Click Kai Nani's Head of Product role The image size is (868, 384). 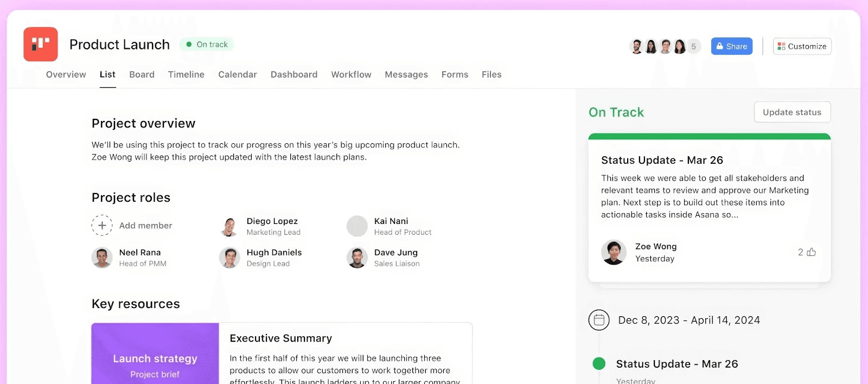click(x=403, y=232)
